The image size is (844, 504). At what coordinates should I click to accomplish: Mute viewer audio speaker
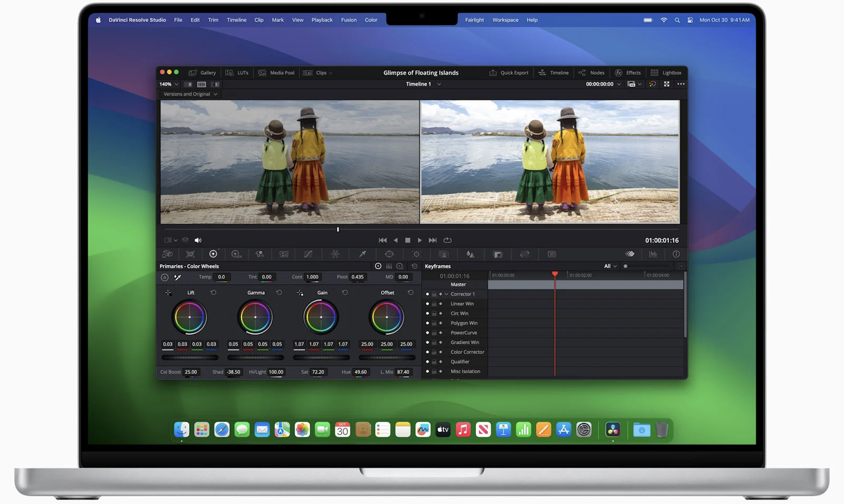click(198, 240)
